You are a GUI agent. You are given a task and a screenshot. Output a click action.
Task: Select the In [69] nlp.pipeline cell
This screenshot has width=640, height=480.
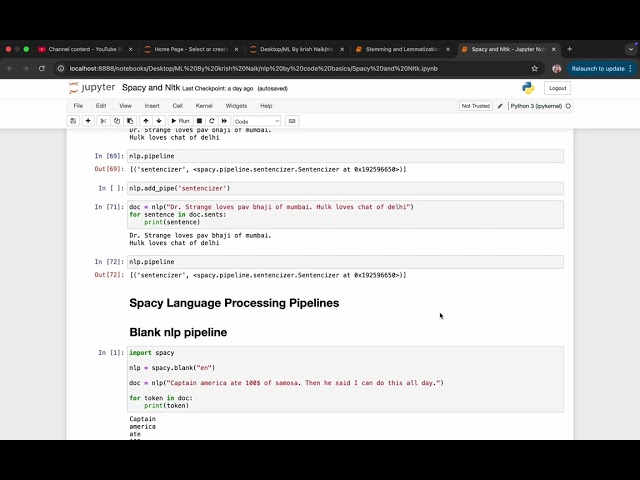(345, 156)
